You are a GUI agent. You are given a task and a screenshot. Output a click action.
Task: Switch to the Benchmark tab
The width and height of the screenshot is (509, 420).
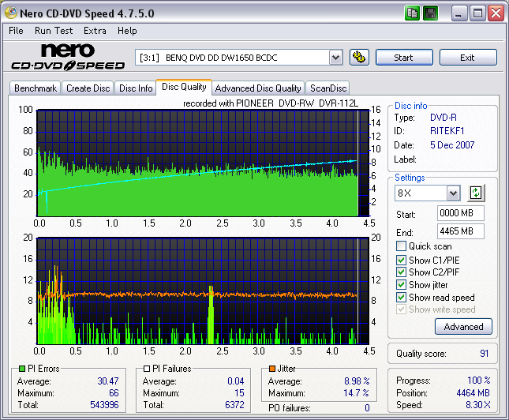coord(36,88)
